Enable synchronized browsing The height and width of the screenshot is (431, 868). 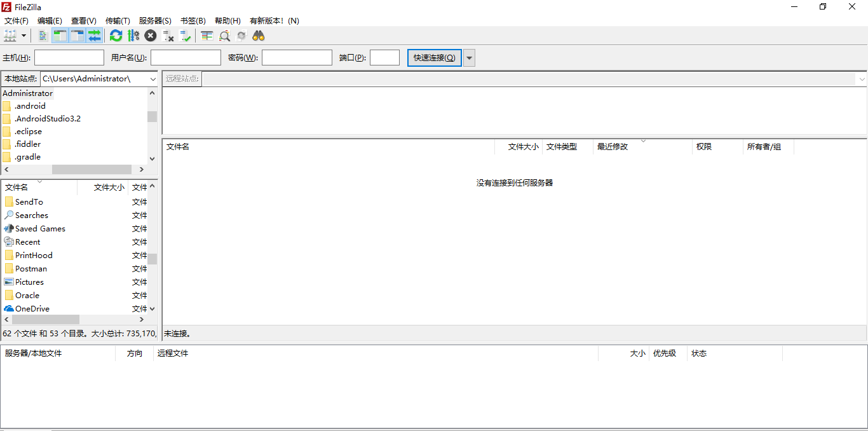pos(241,36)
